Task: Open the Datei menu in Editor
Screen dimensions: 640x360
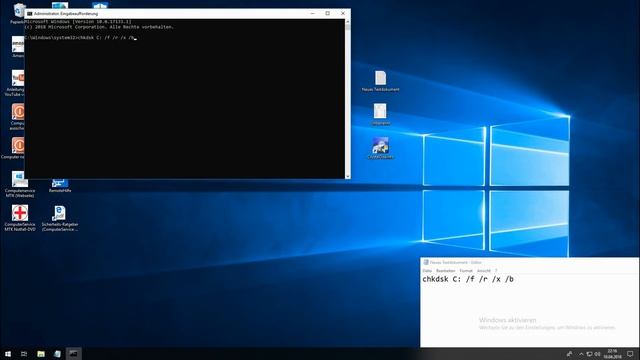Action: [427, 271]
